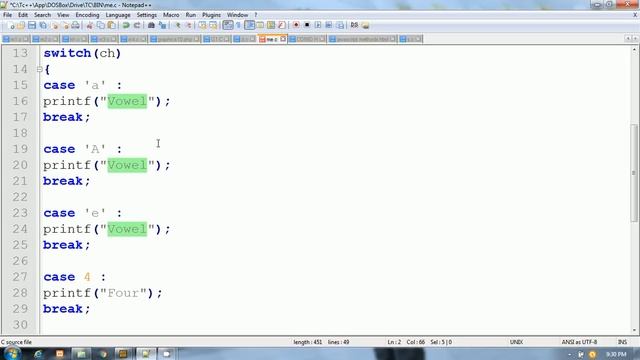Place cursor on switch(ch) at line 13

click(x=82, y=53)
